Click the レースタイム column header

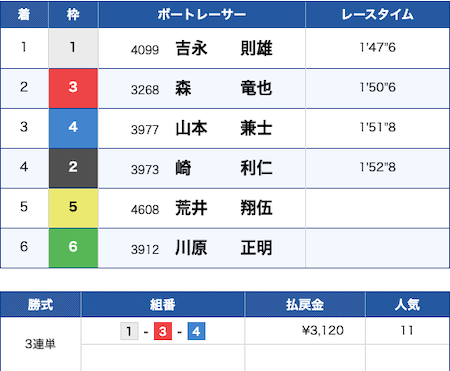pyautogui.click(x=377, y=14)
